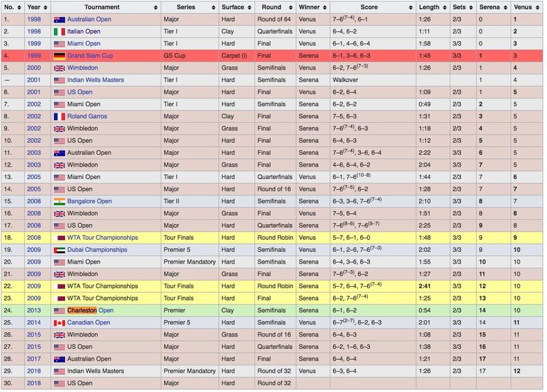Select the length value '0:54'
Screen dimensions: 547x392
(x=425, y=311)
